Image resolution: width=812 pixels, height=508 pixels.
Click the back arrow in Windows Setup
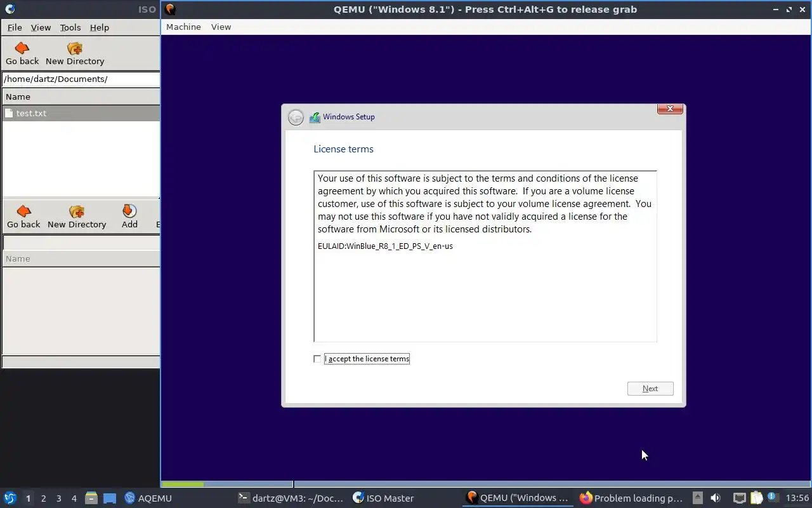pyautogui.click(x=296, y=117)
